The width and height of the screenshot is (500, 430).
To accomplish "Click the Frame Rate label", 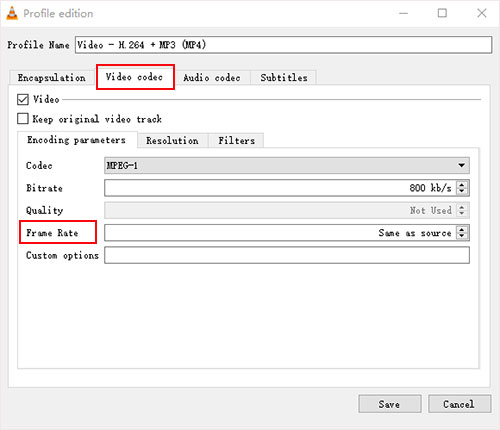I will [52, 232].
